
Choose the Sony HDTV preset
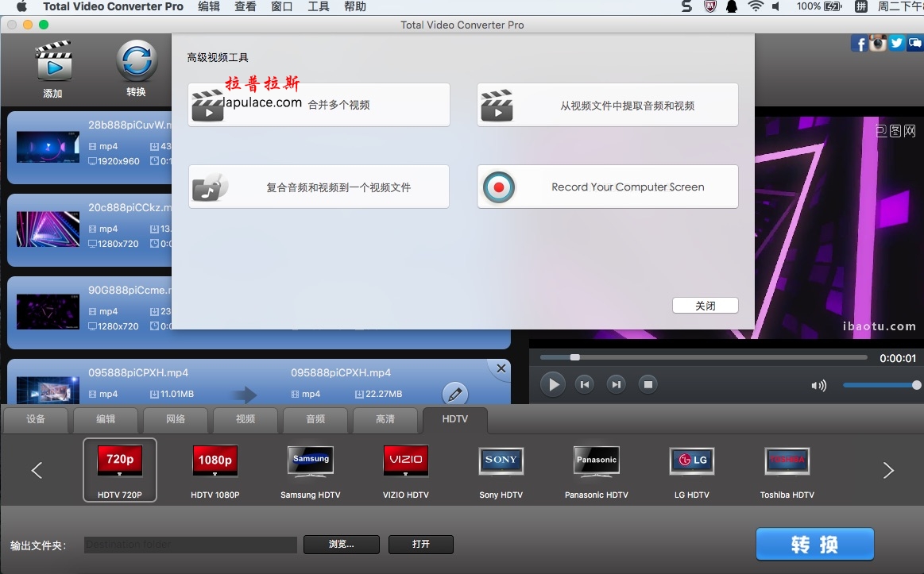click(x=501, y=471)
